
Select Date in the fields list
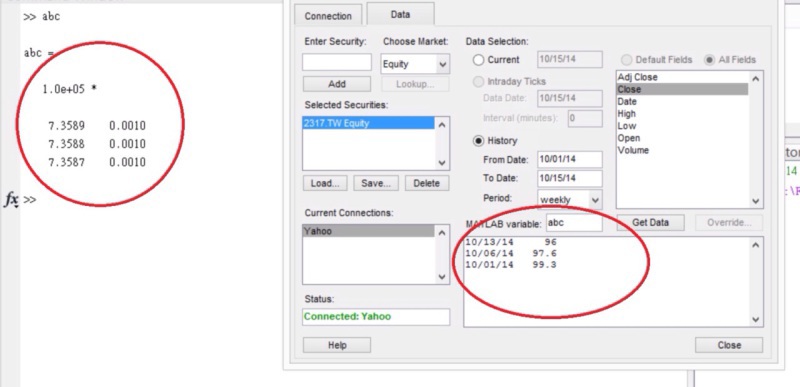click(x=682, y=101)
